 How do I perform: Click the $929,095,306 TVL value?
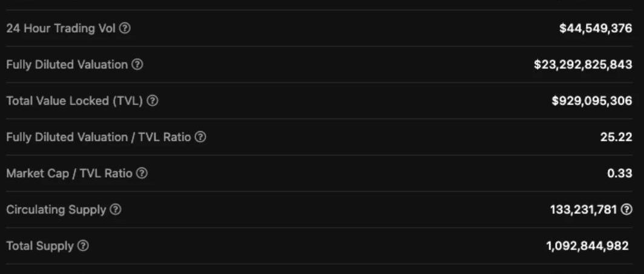point(592,101)
